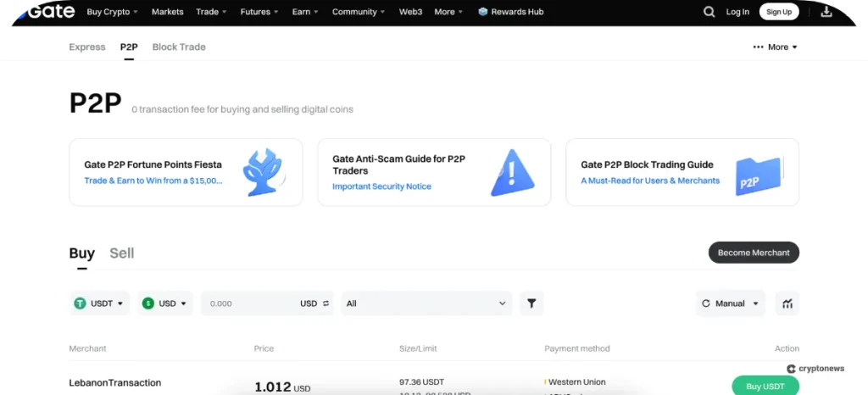Image resolution: width=868 pixels, height=395 pixels.
Task: Open Gate P2P Fortune Points Fiesta card
Action: [x=186, y=172]
